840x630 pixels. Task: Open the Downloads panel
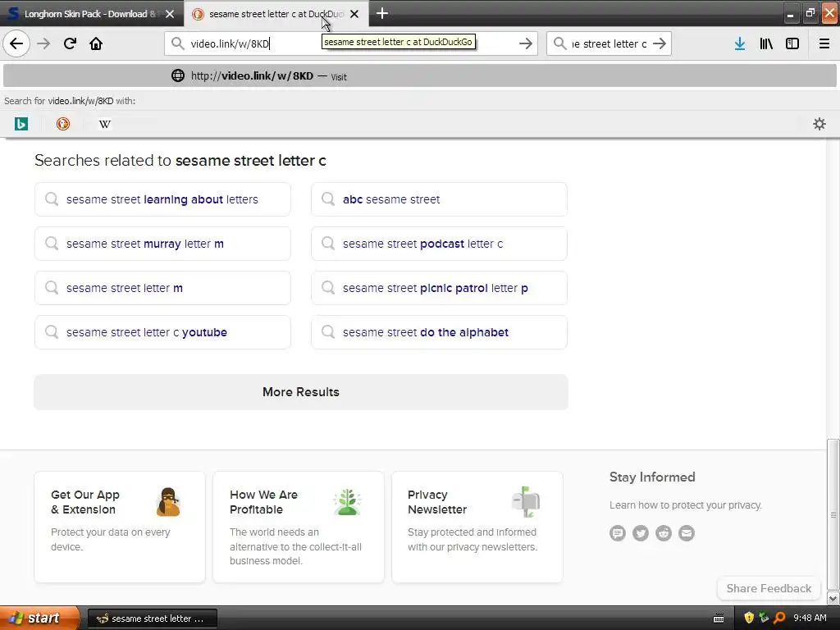(740, 43)
